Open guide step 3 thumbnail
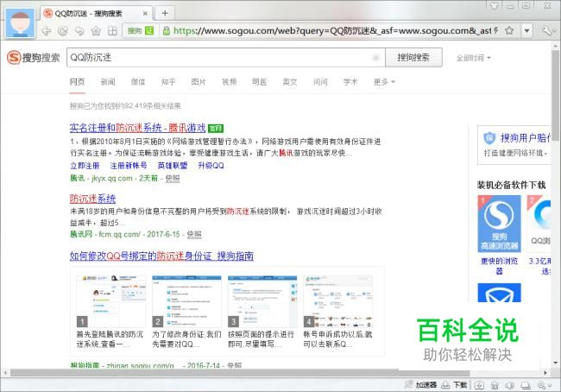This screenshot has height=392, width=561. click(262, 301)
